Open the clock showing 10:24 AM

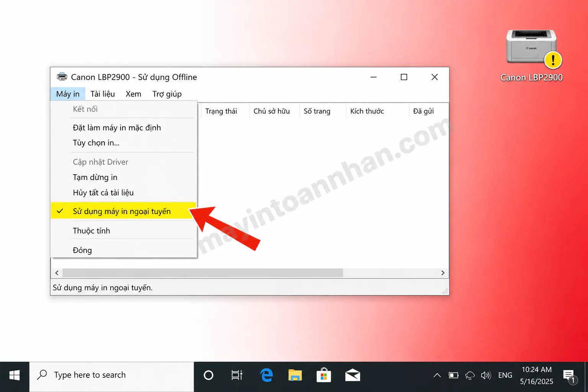point(537,375)
